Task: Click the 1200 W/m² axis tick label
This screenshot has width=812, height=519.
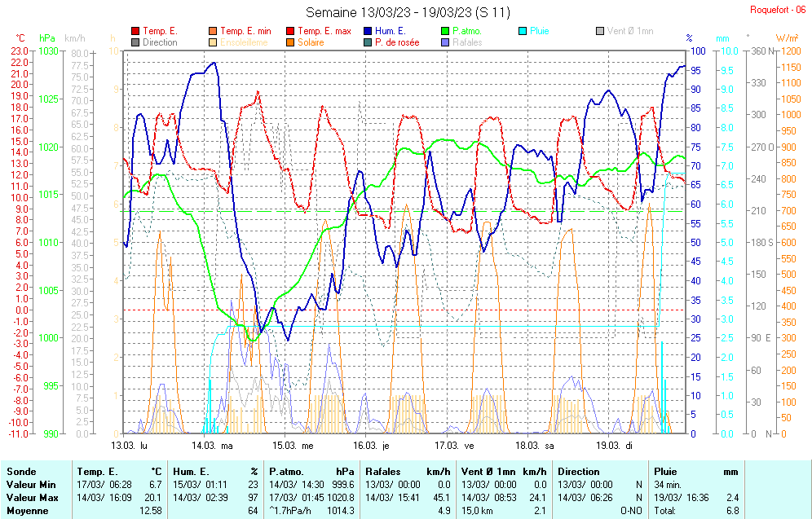Action: point(791,51)
